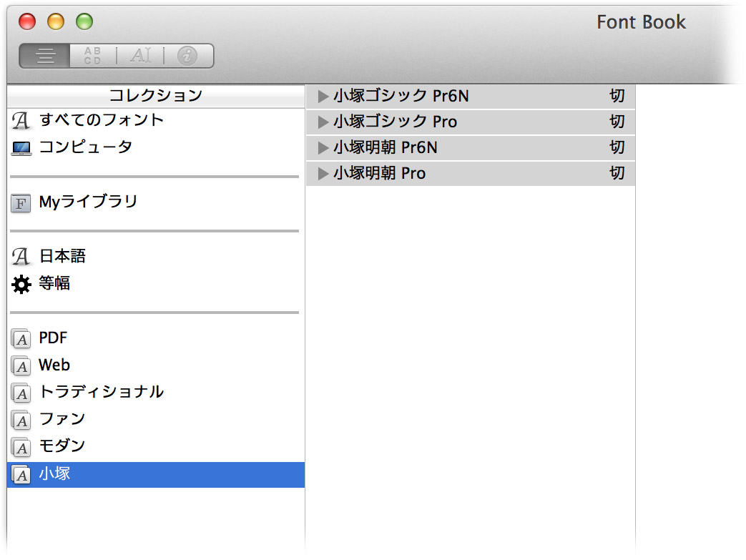Click 切 status of 小塚明朝 Pr6N
Image resolution: width=746 pixels, height=560 pixels.
click(617, 147)
